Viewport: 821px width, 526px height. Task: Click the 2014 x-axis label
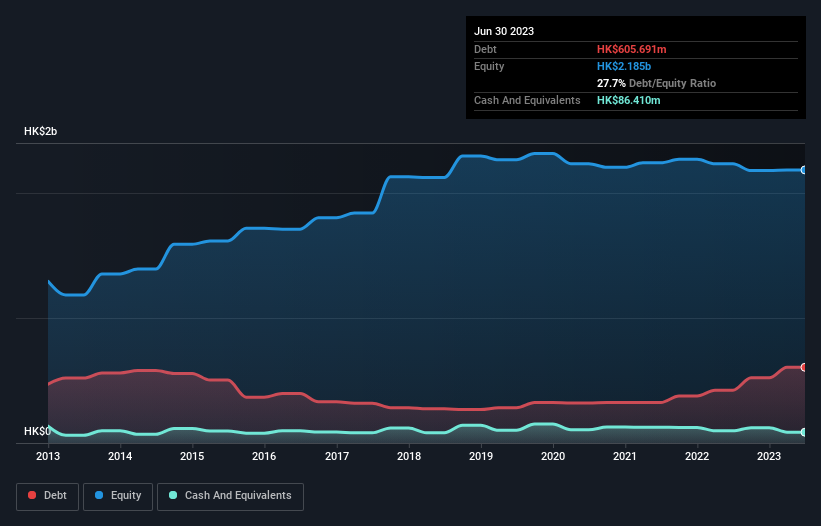coord(120,456)
